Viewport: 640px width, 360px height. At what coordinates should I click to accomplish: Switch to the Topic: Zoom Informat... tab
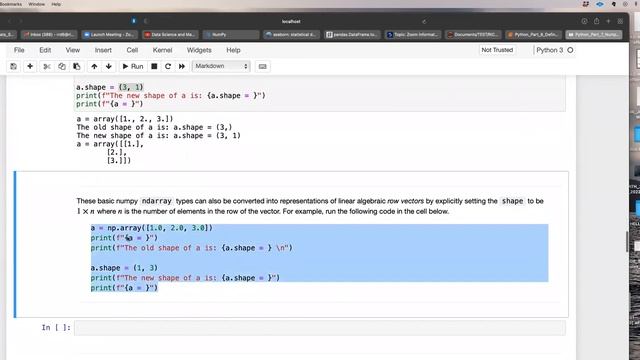click(412, 35)
